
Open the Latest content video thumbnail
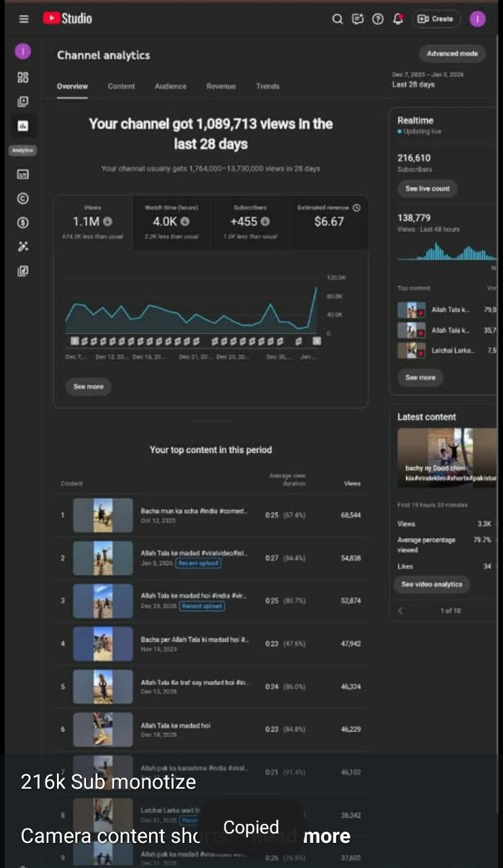pos(447,458)
